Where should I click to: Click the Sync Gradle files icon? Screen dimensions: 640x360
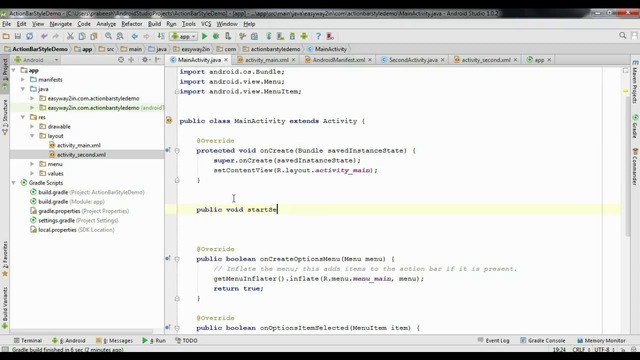[x=269, y=36]
